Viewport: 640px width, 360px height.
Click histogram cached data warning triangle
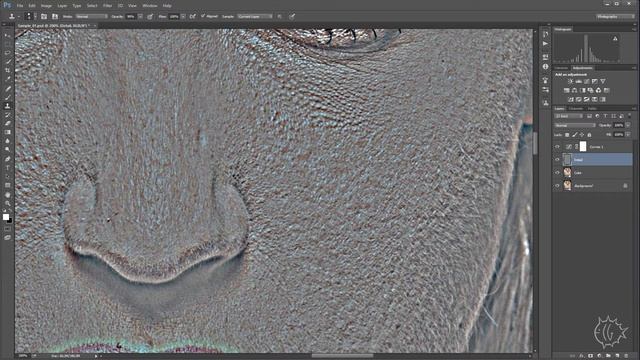click(615, 38)
